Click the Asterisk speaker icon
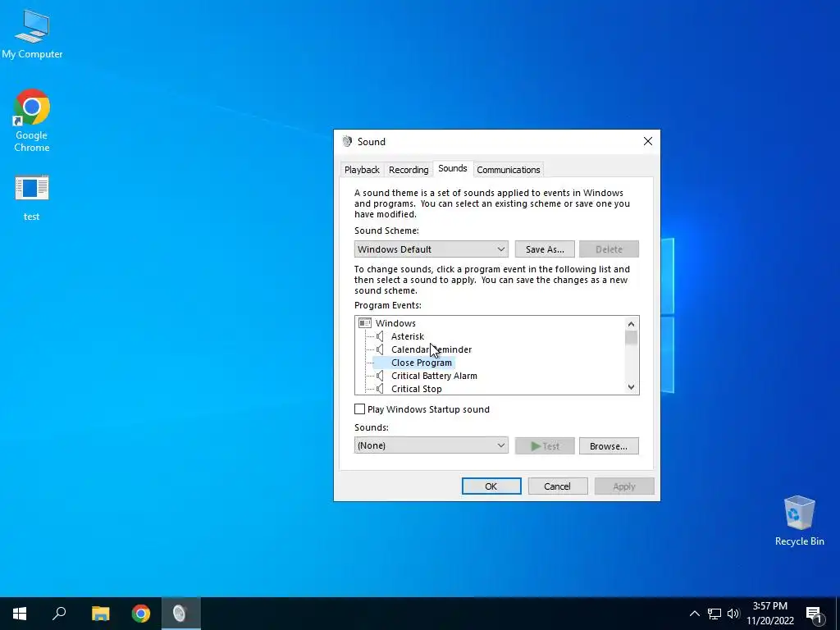This screenshot has width=840, height=630. [380, 336]
